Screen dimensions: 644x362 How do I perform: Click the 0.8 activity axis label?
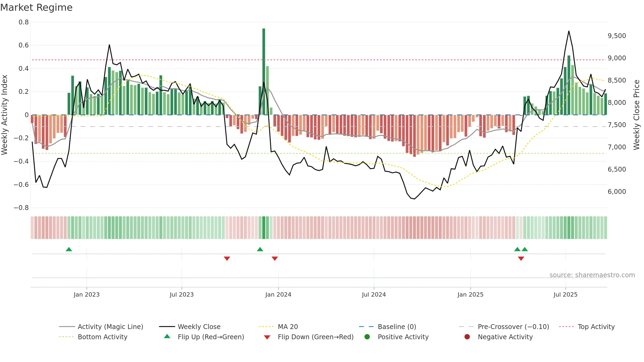(24, 22)
